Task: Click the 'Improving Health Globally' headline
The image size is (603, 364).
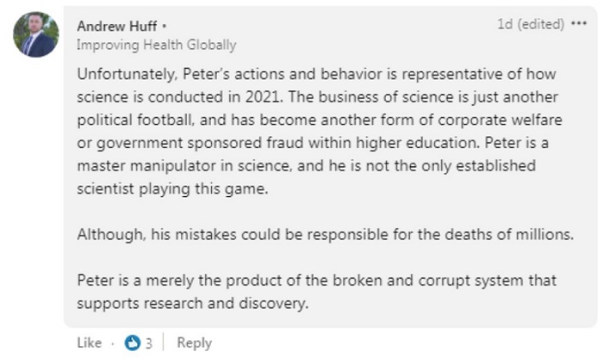Action: point(156,44)
